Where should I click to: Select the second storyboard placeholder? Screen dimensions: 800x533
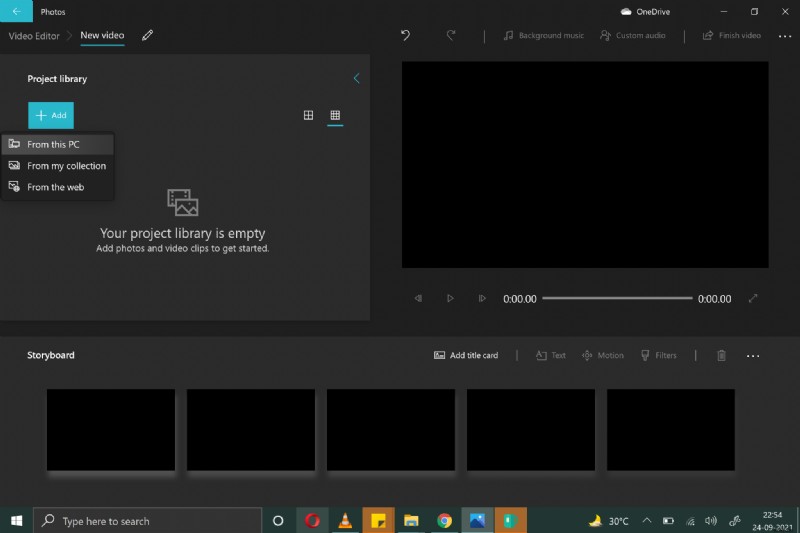pyautogui.click(x=251, y=429)
